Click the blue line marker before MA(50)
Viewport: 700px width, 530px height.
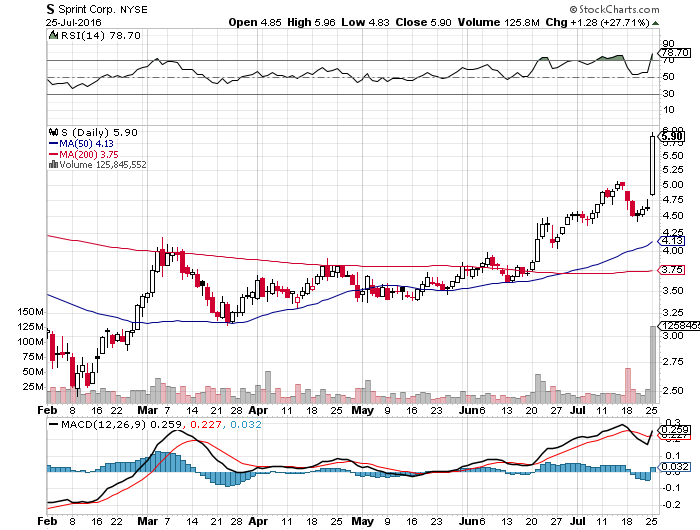(x=54, y=144)
